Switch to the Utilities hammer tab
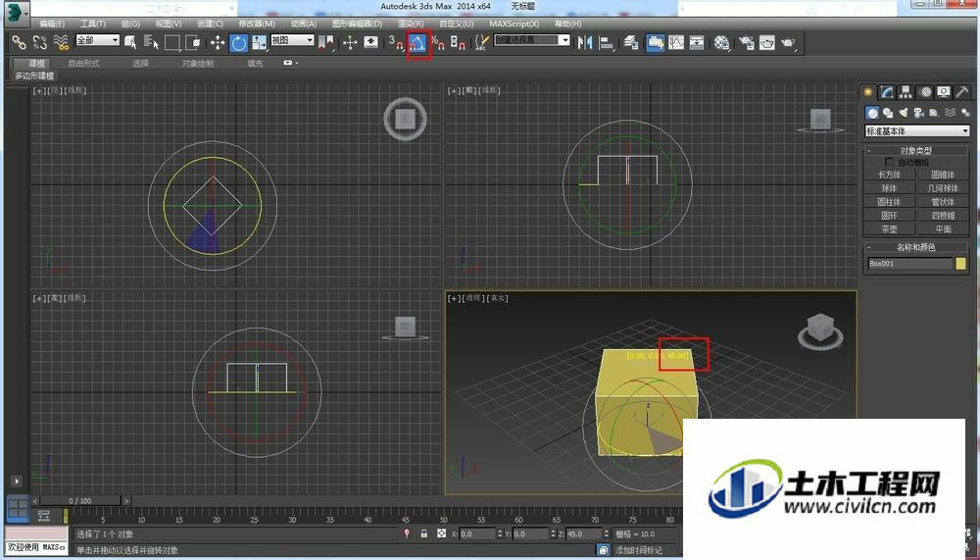 coord(962,92)
